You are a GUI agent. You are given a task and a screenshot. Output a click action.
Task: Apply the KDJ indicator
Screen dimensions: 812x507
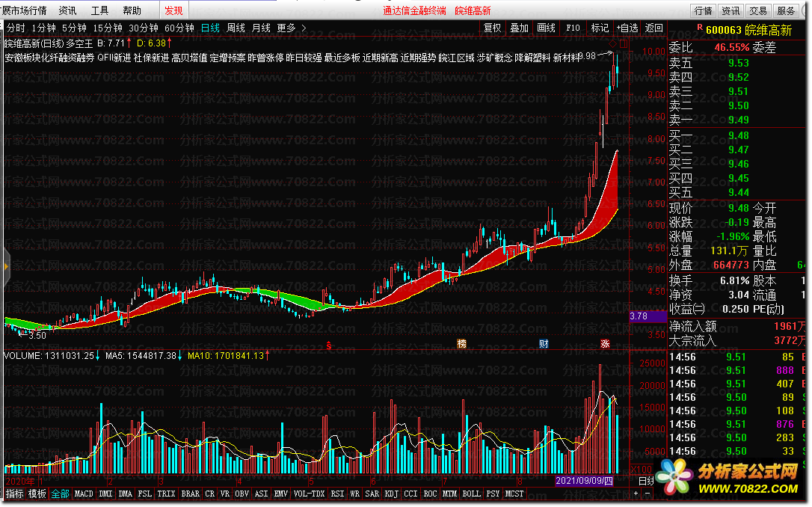392,494
